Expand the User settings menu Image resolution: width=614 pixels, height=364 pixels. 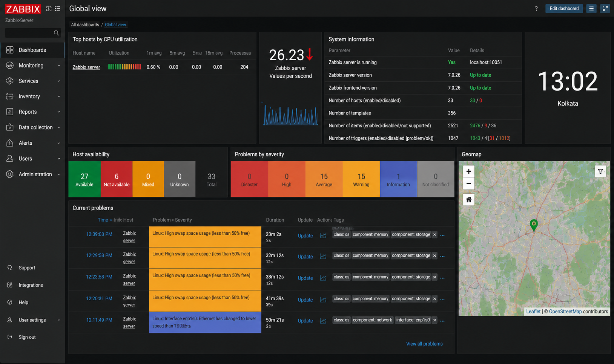point(32,320)
